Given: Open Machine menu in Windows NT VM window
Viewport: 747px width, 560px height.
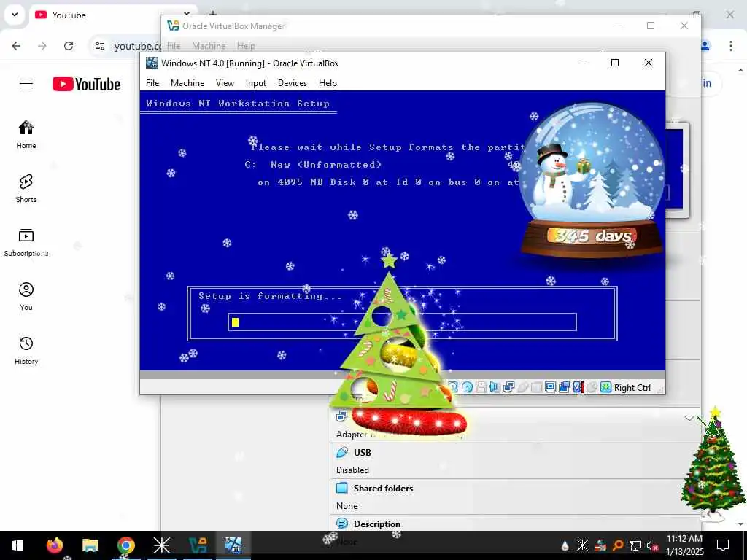Looking at the screenshot, I should coord(187,83).
